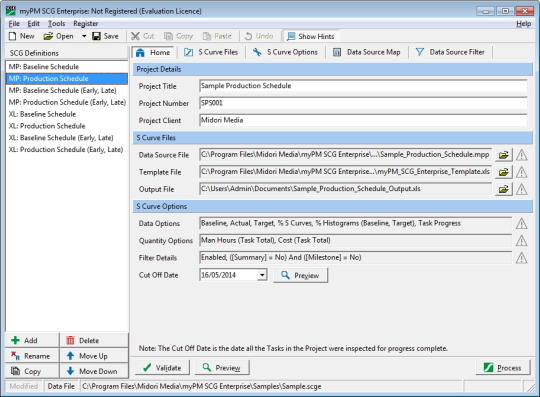
Task: Switch to the Data Source Filter tab
Action: tap(450, 52)
